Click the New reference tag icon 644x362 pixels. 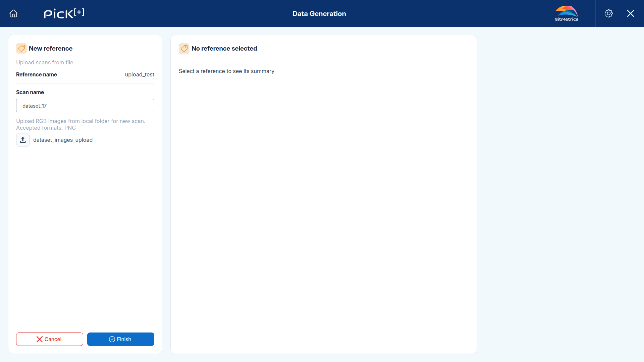(x=21, y=48)
